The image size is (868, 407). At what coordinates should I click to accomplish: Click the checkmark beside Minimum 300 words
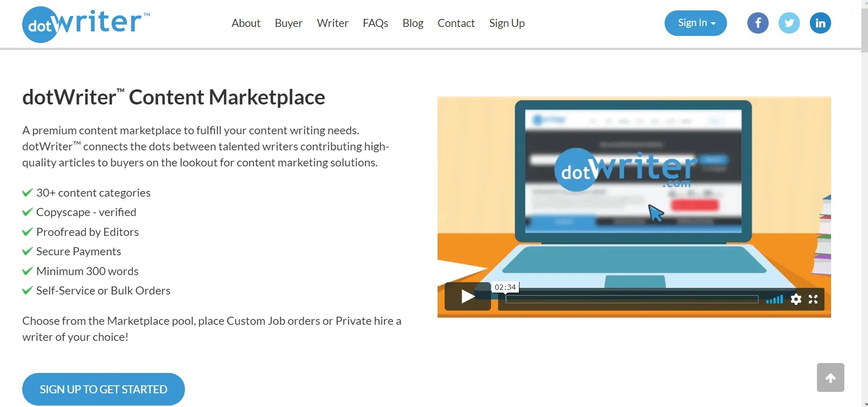click(27, 271)
